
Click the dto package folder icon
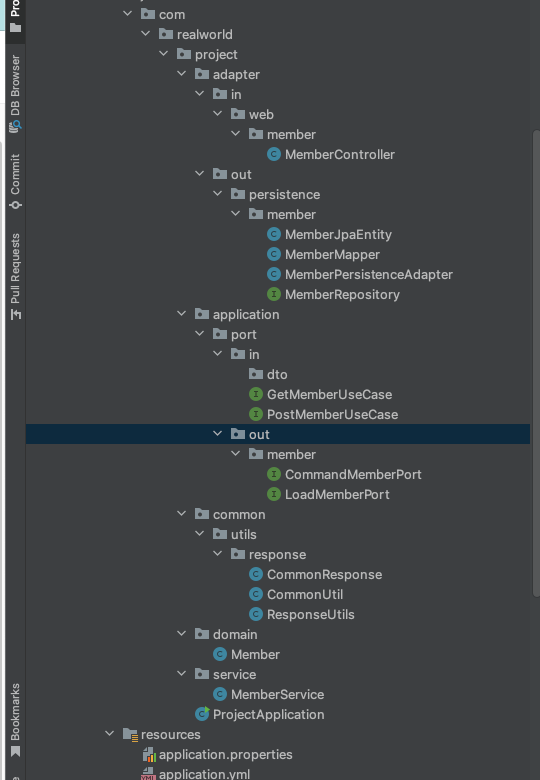click(x=256, y=374)
